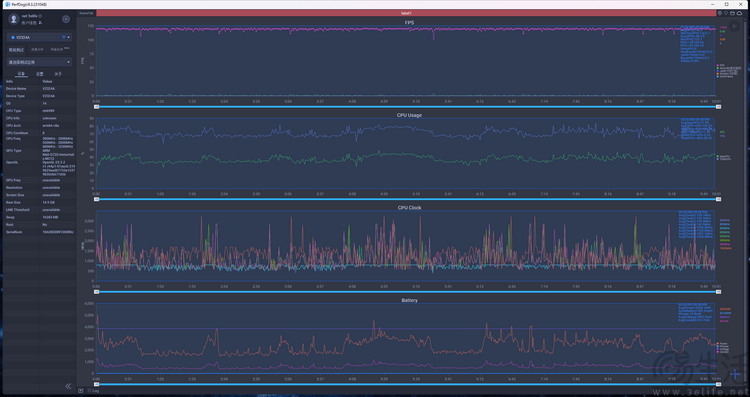This screenshot has height=397, width=750.
Task: Open the V2324A device selector dropdown
Action: 39,37
